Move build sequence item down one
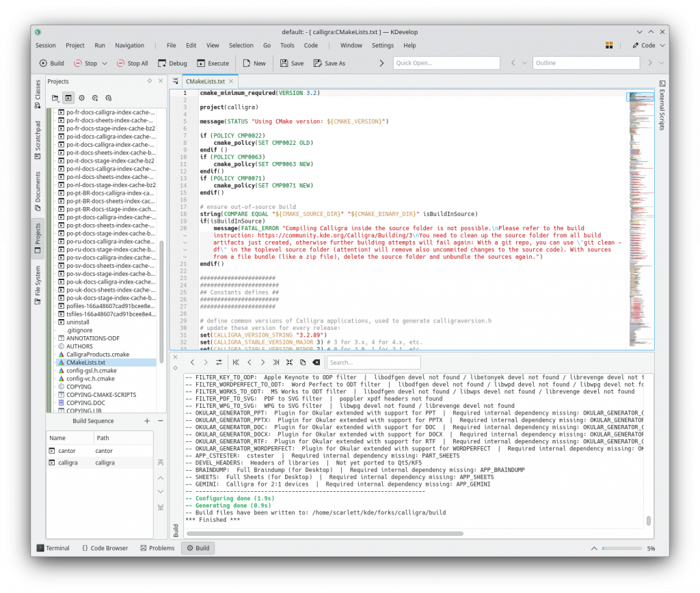Screen dimensions: 700x593 coord(161,492)
